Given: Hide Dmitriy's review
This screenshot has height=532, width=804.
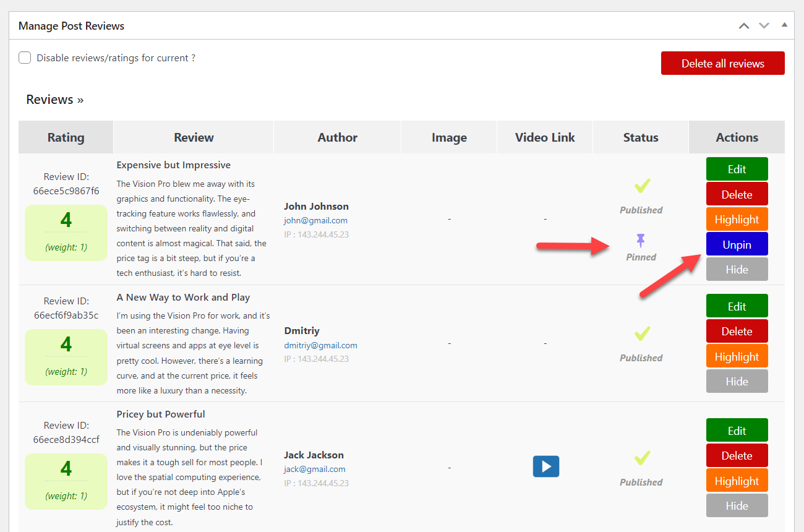Looking at the screenshot, I should [x=737, y=381].
